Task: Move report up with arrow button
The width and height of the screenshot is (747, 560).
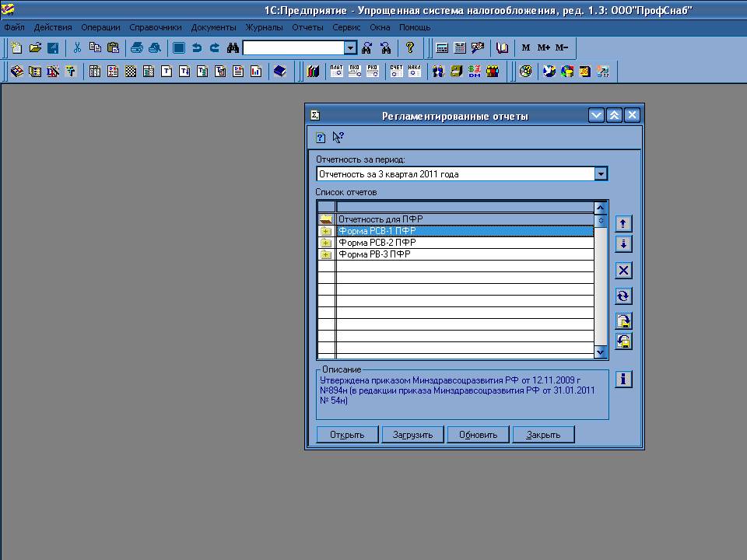Action: point(623,224)
